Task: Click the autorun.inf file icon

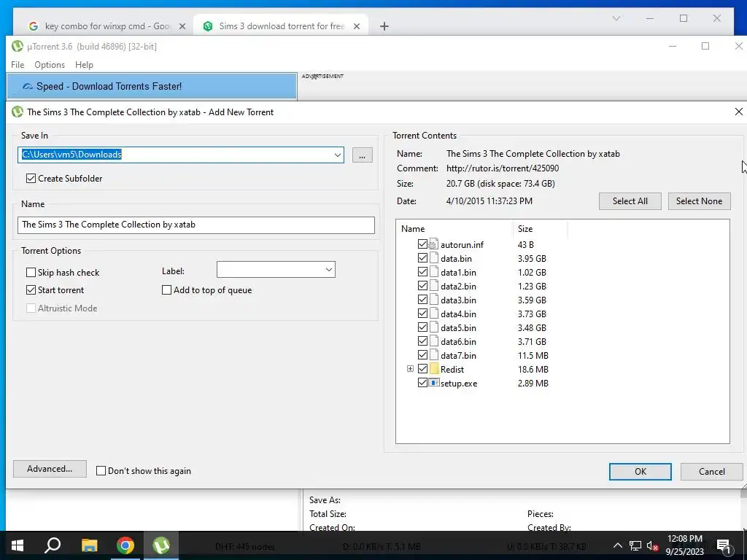Action: pyautogui.click(x=433, y=244)
